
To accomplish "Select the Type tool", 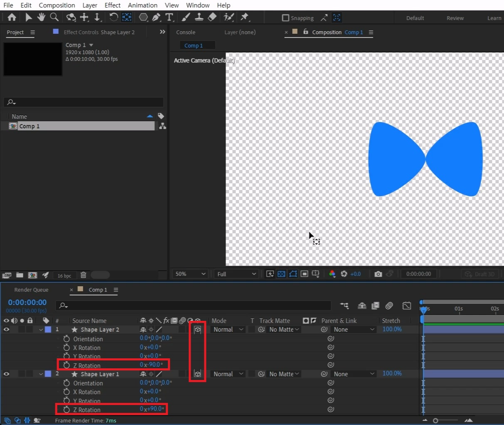I will [x=169, y=17].
